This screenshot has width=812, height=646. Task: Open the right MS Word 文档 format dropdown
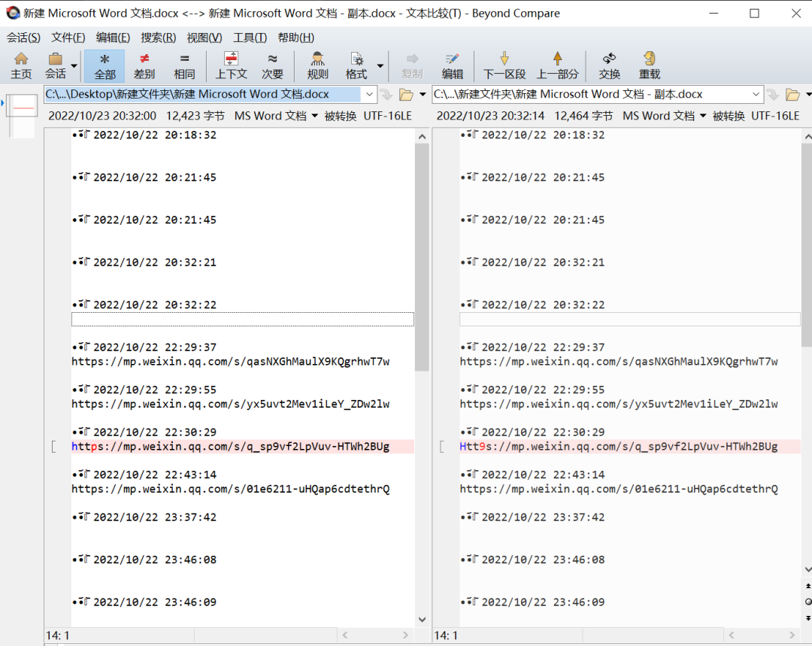[664, 116]
